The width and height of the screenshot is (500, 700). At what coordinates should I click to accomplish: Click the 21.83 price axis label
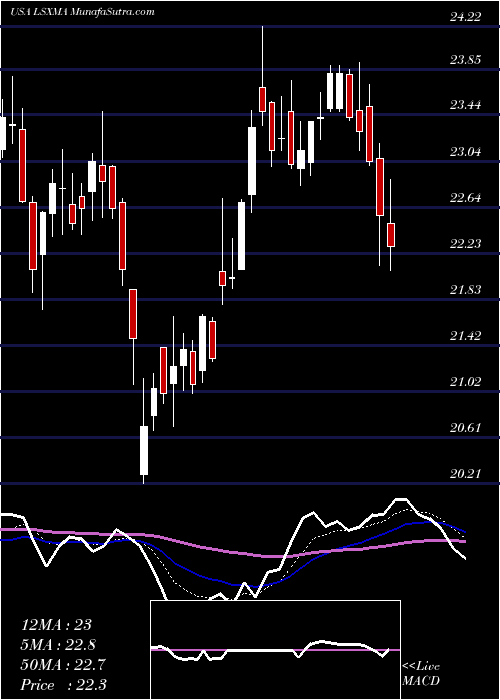coord(466,290)
